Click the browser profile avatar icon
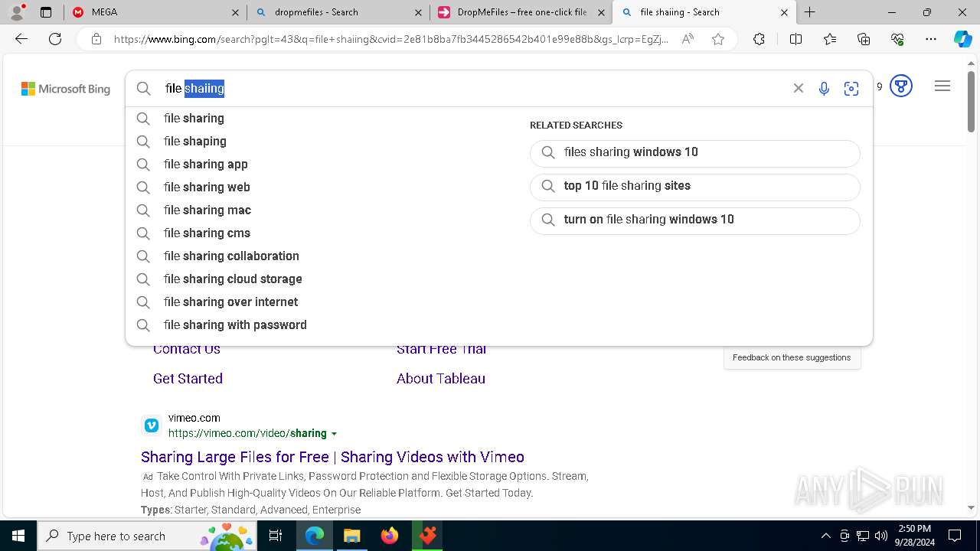This screenshot has width=980, height=551. (17, 12)
